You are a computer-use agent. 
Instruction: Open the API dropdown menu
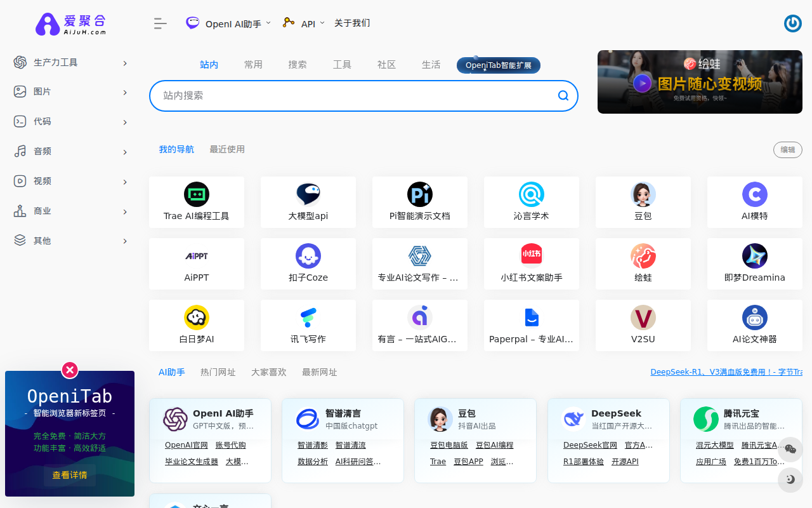click(x=304, y=23)
